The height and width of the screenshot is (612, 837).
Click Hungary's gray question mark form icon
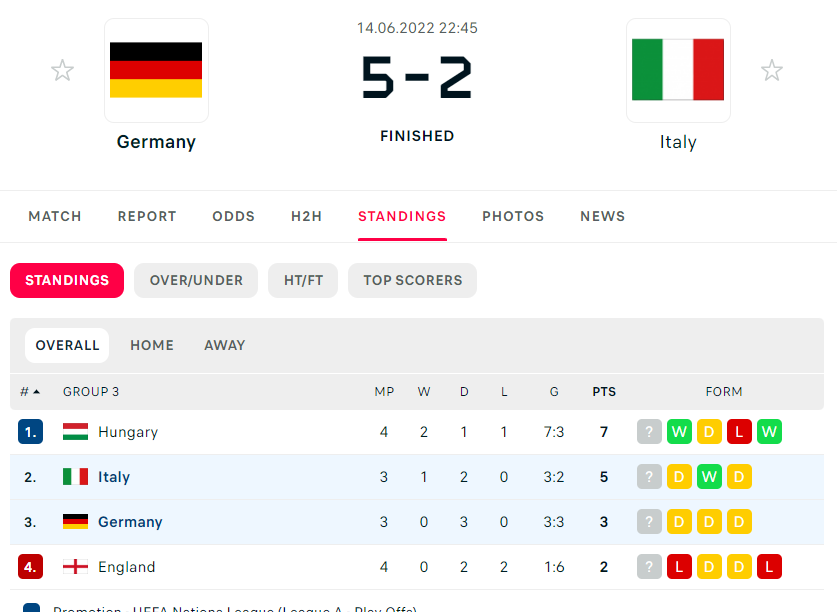coord(649,431)
